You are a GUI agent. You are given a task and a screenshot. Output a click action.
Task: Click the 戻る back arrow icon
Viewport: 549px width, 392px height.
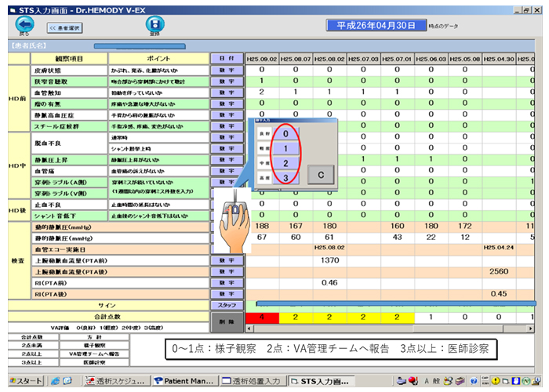coord(24,24)
